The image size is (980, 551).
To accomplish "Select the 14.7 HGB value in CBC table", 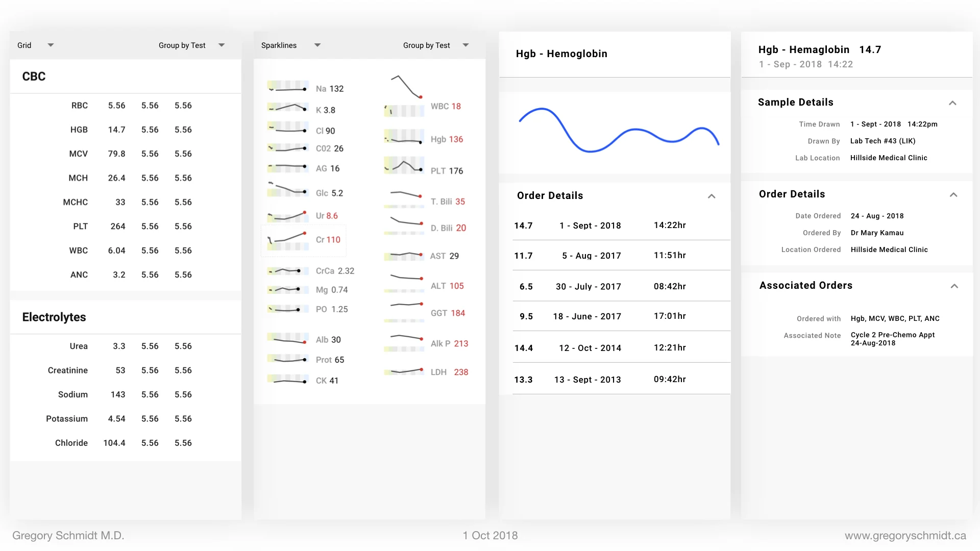I will click(x=116, y=130).
